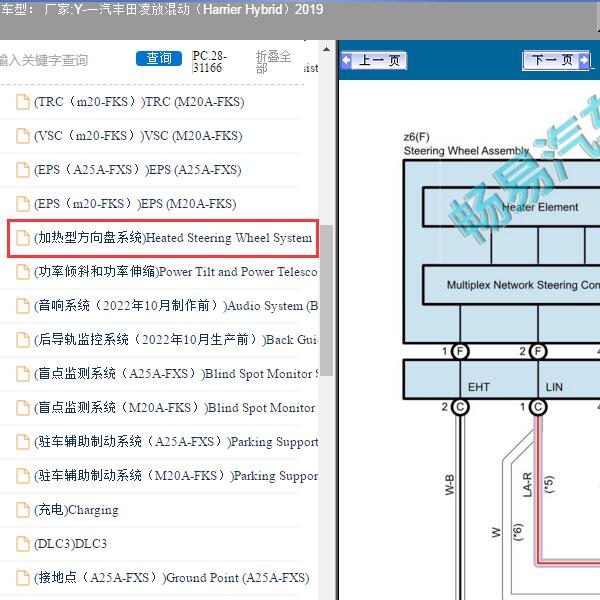Click document icon beside Blind Spot M20A-FKS
This screenshot has width=600, height=600.
click(23, 408)
